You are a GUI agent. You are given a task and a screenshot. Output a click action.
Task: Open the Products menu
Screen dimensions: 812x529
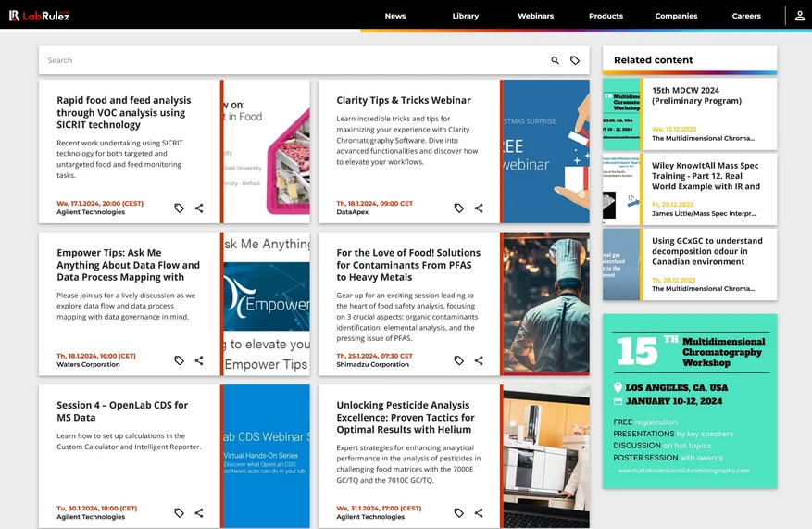tap(606, 16)
